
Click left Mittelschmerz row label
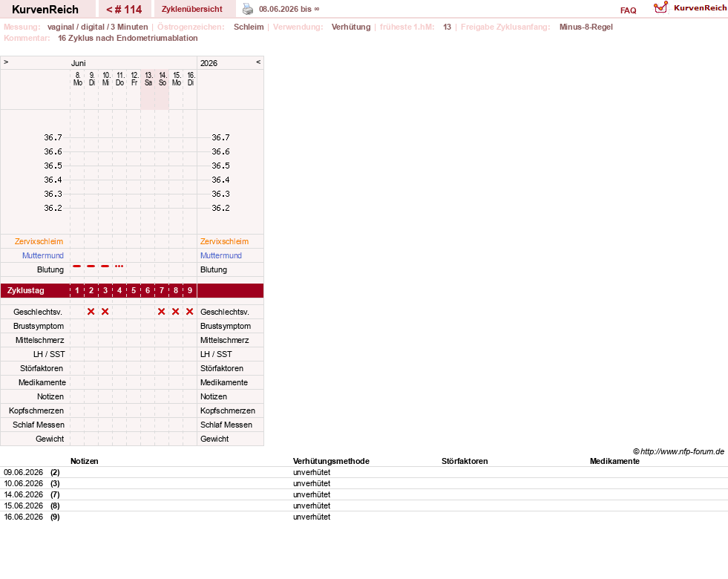click(x=40, y=340)
